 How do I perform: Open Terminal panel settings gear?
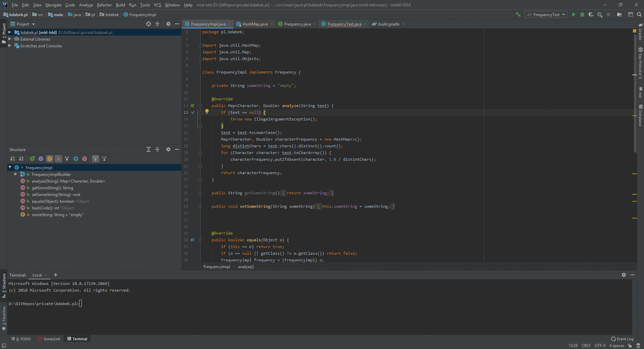[624, 275]
